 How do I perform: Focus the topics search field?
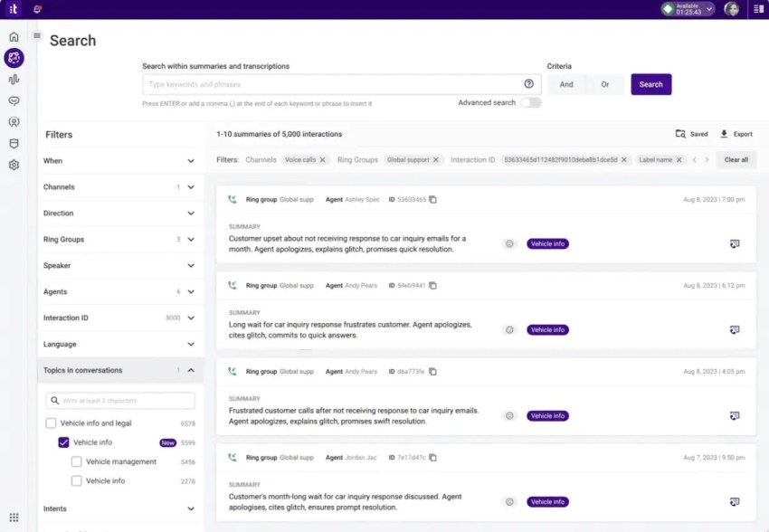click(120, 401)
